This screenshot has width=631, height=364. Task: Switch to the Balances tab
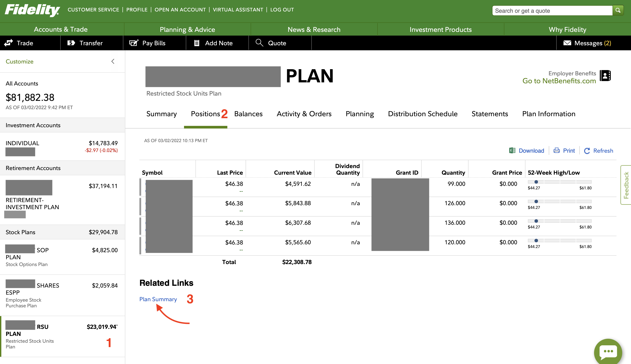pos(248,114)
